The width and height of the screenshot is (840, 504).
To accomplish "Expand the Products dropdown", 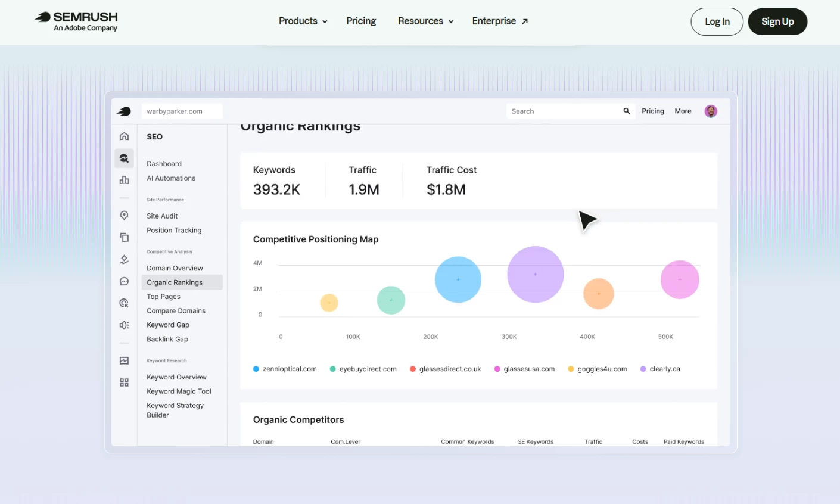I will point(303,21).
